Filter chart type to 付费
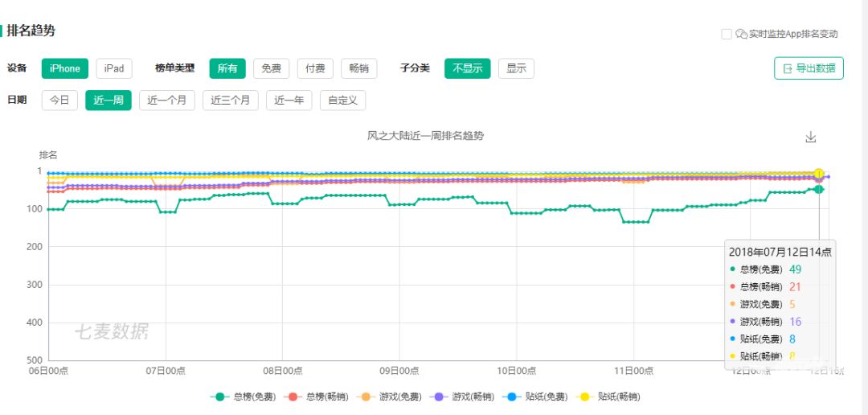Image resolution: width=868 pixels, height=415 pixels. point(315,68)
